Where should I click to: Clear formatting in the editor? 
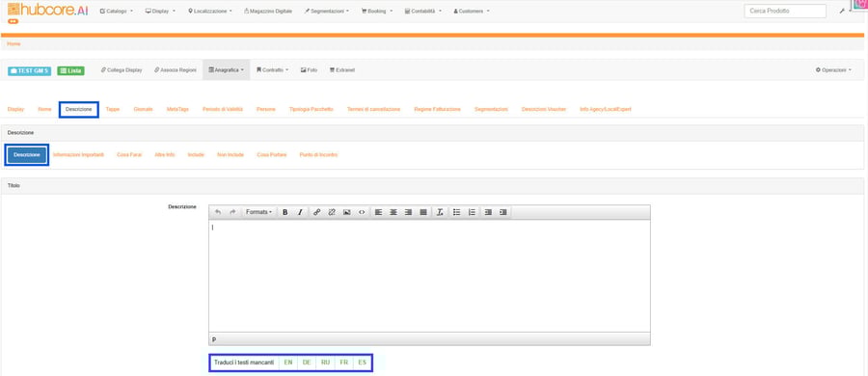[x=440, y=212]
